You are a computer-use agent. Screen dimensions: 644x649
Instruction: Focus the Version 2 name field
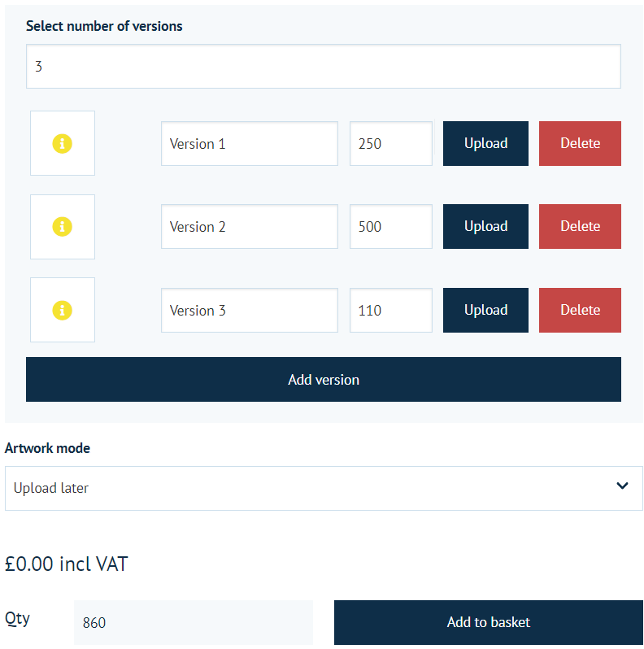tap(250, 226)
